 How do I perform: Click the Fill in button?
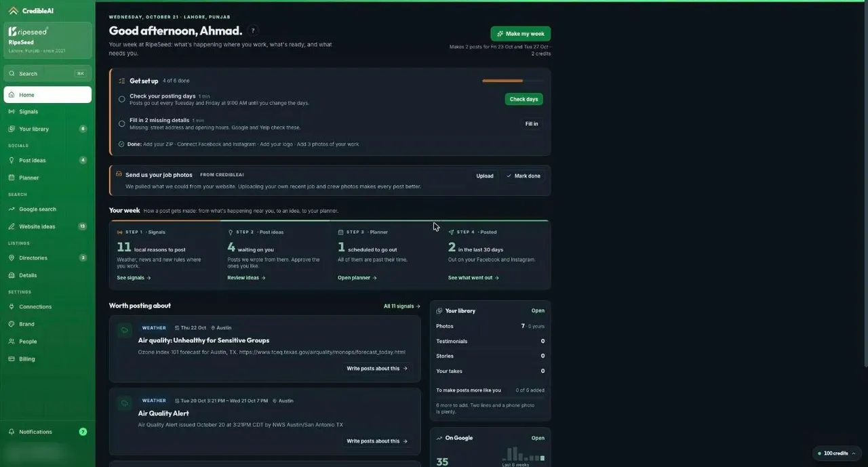click(532, 124)
